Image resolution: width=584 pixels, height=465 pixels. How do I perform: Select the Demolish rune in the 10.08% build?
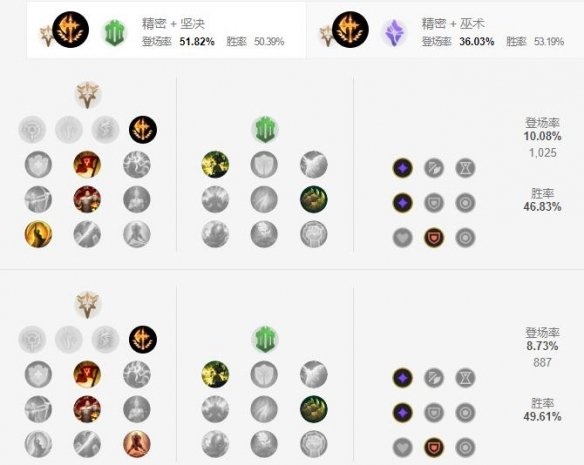[x=215, y=164]
